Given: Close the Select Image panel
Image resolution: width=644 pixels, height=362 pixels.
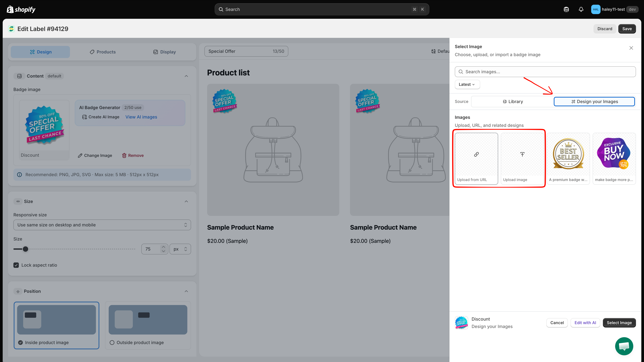Looking at the screenshot, I should pos(631,48).
